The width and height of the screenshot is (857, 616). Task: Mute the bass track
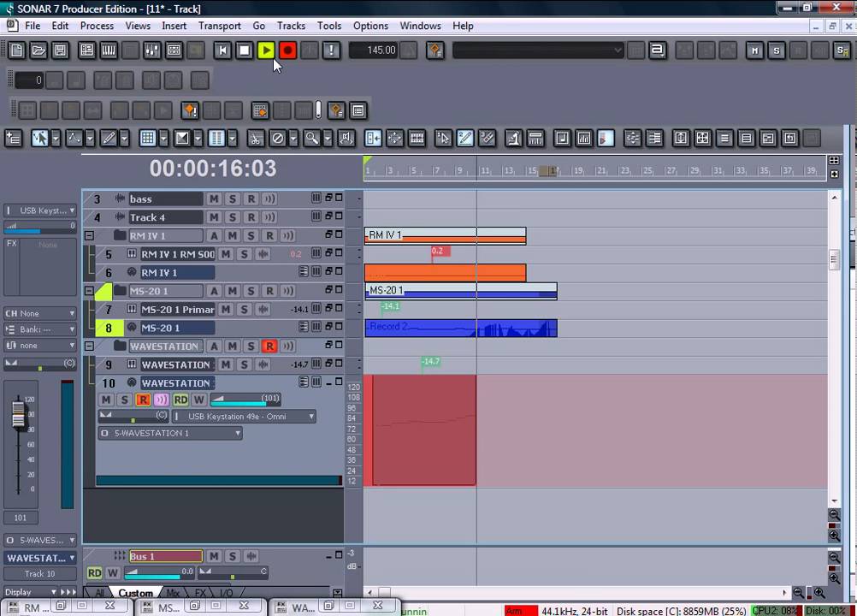coord(214,199)
